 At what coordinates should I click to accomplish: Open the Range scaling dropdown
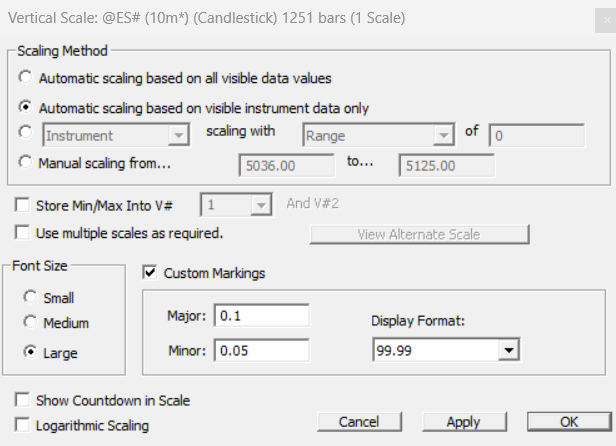[x=442, y=135]
